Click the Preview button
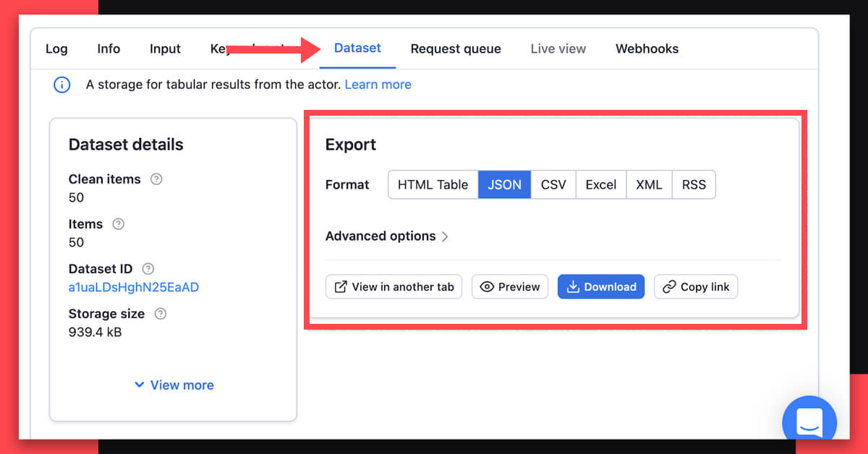The height and width of the screenshot is (454, 868). (x=510, y=287)
